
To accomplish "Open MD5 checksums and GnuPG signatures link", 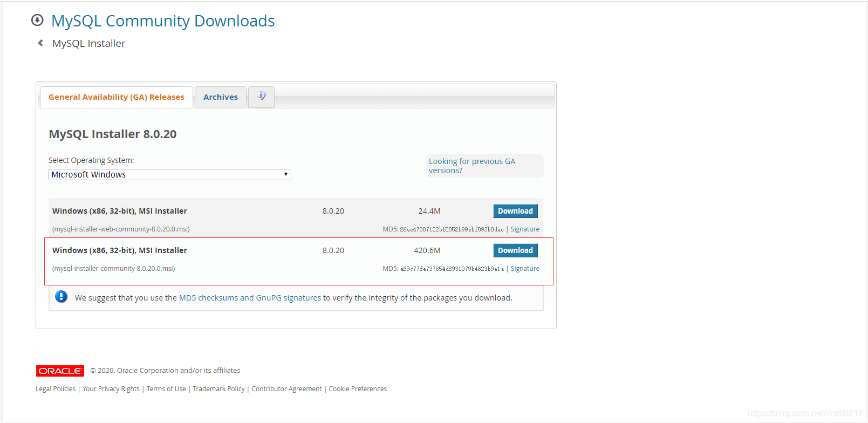I will (250, 298).
